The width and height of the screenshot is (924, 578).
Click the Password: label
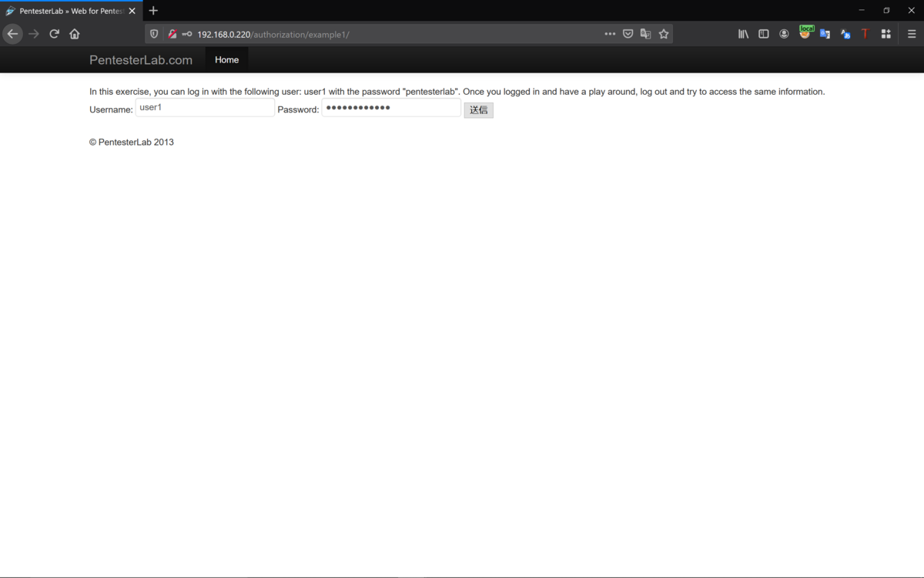pyautogui.click(x=298, y=109)
